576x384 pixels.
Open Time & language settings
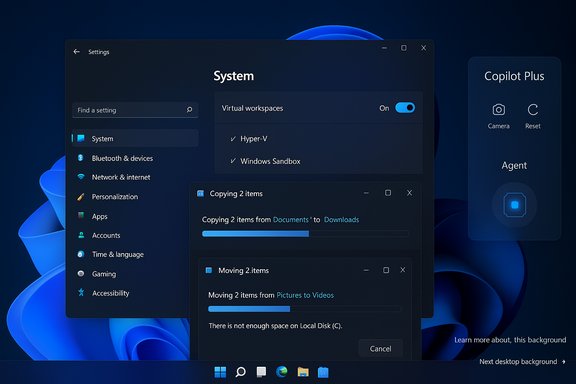[x=118, y=254]
